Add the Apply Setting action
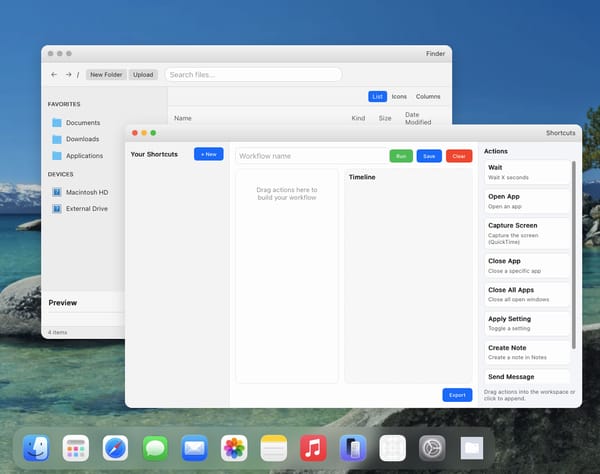Viewport: 600px width, 474px height. 527,323
